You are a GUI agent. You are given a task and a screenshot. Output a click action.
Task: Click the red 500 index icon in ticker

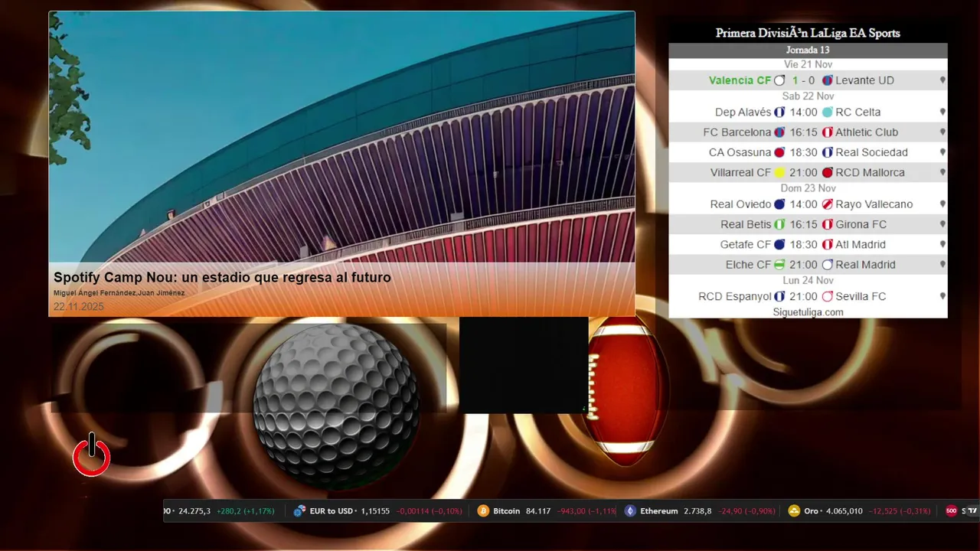coord(951,511)
